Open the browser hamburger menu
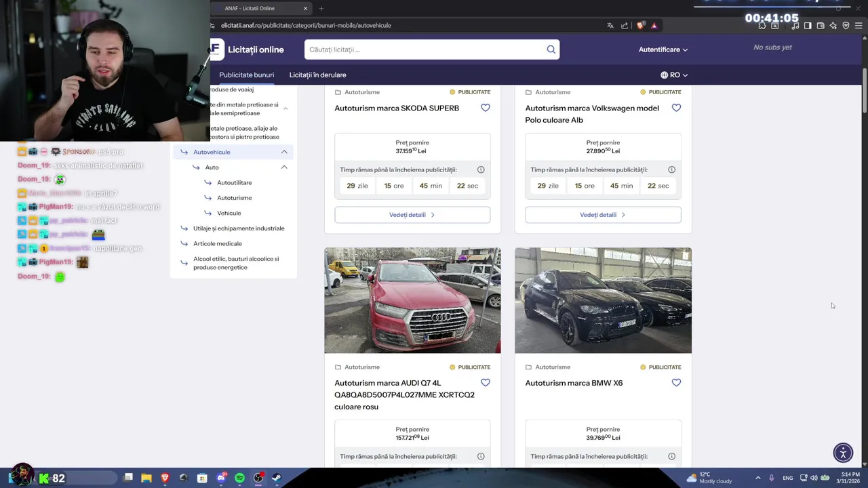This screenshot has width=868, height=488. pyautogui.click(x=859, y=26)
